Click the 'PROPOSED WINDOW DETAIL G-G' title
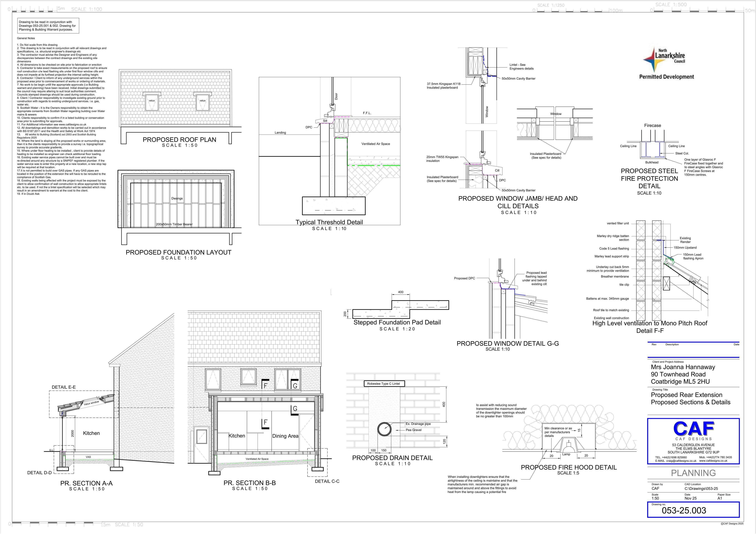The height and width of the screenshot is (534, 756). point(508,343)
